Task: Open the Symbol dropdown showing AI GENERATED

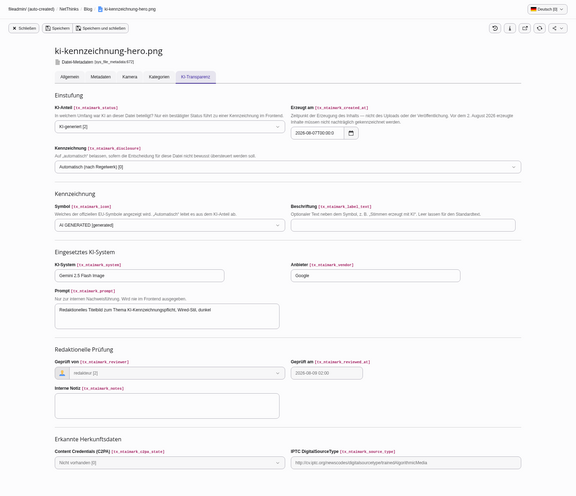Action: 170,225
